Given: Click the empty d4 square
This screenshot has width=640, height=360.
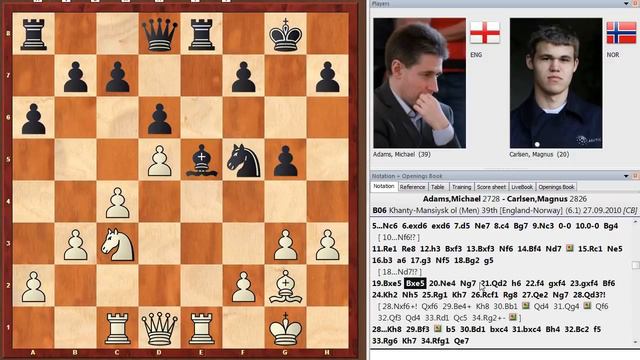Looking at the screenshot, I should point(160,202).
